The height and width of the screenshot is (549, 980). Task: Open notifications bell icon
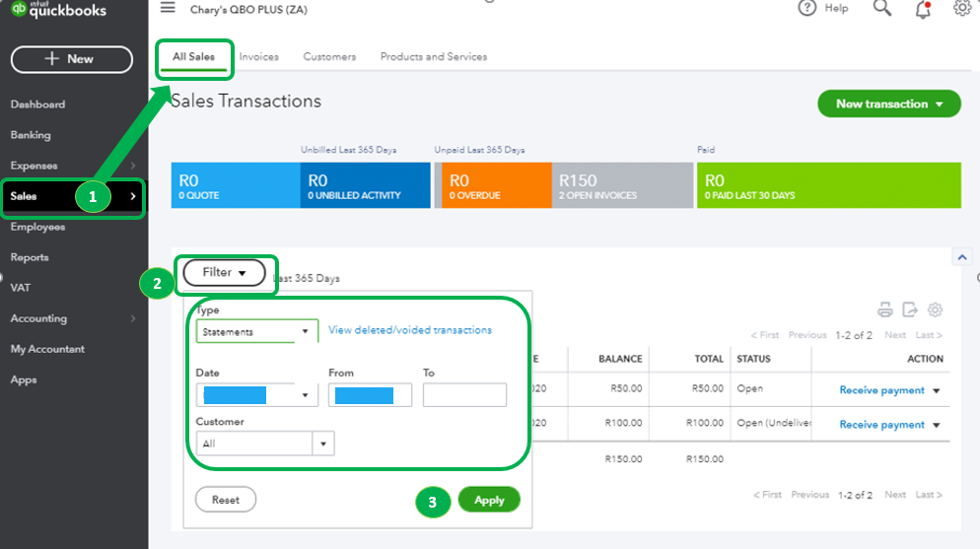923,10
